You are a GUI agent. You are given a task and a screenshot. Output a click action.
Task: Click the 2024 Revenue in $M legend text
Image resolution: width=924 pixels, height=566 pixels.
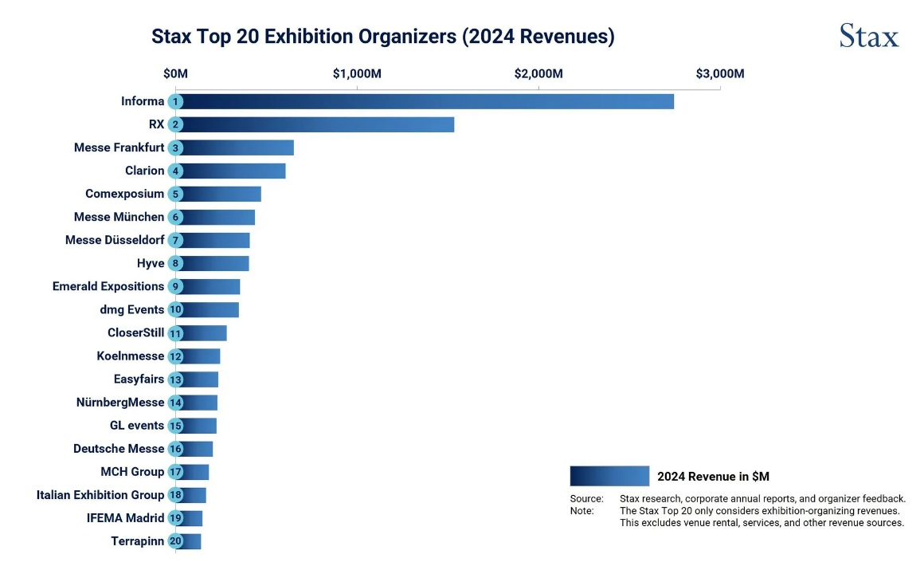click(713, 477)
